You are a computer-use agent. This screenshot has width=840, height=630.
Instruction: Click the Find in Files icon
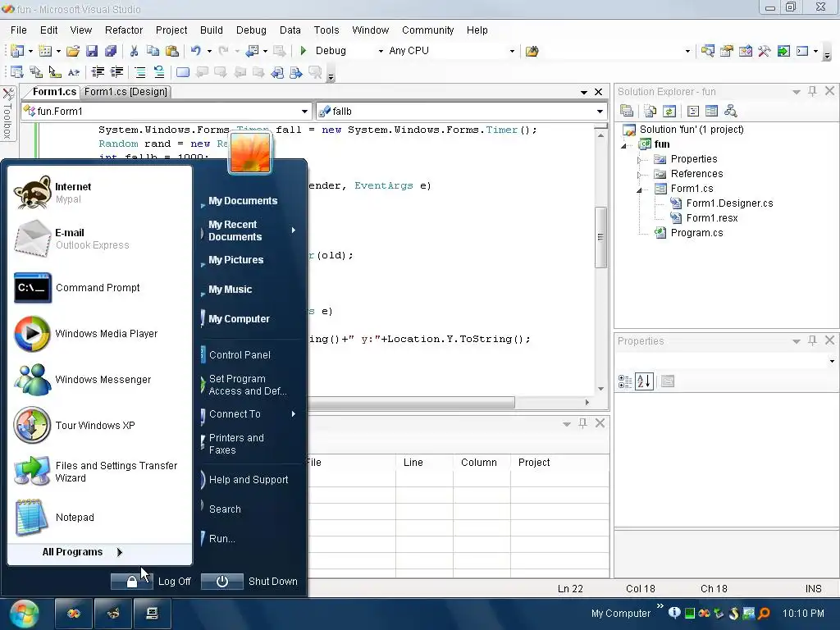pyautogui.click(x=532, y=51)
